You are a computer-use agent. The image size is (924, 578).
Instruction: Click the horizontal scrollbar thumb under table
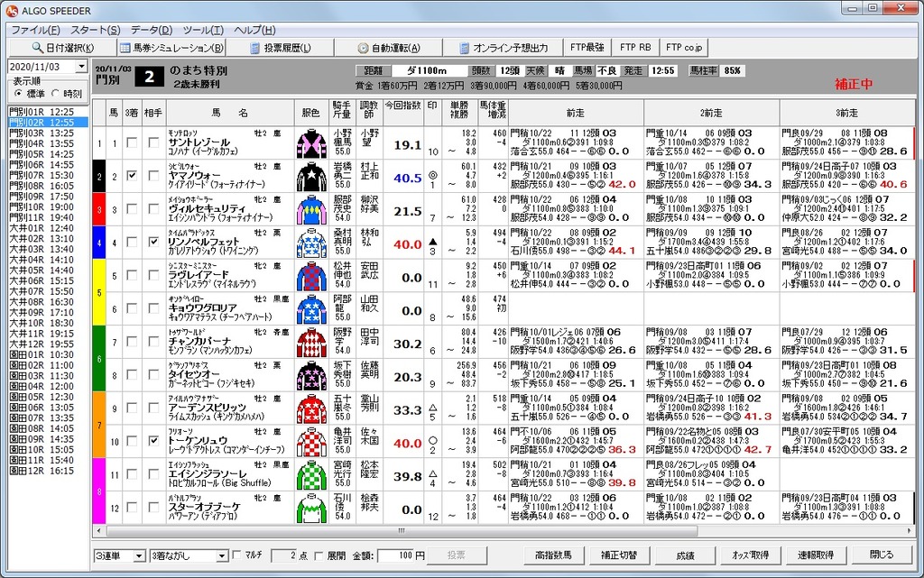[401, 531]
